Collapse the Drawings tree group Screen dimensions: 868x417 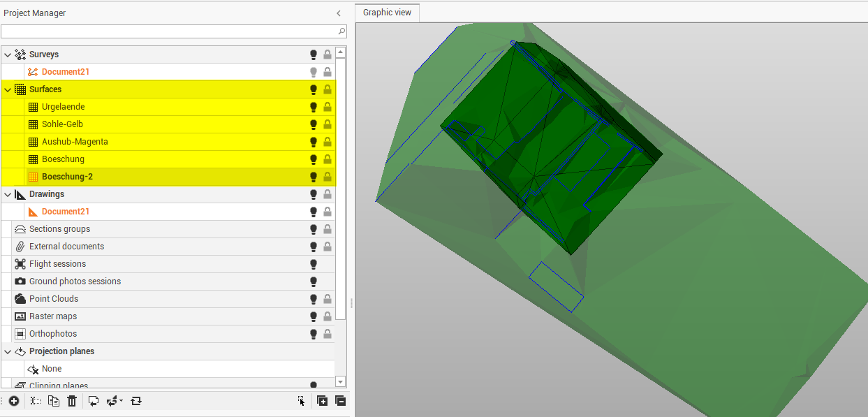coord(8,194)
